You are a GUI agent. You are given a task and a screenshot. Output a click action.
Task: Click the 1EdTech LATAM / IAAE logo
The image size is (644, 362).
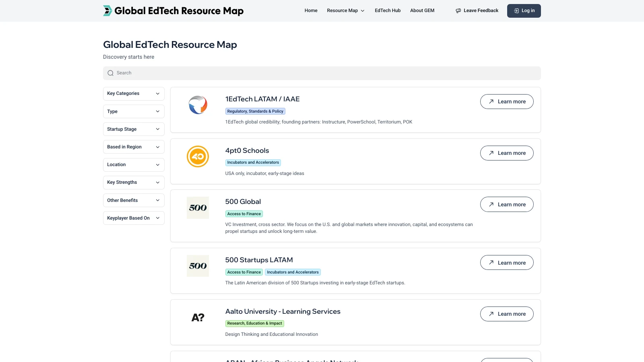[x=198, y=105]
